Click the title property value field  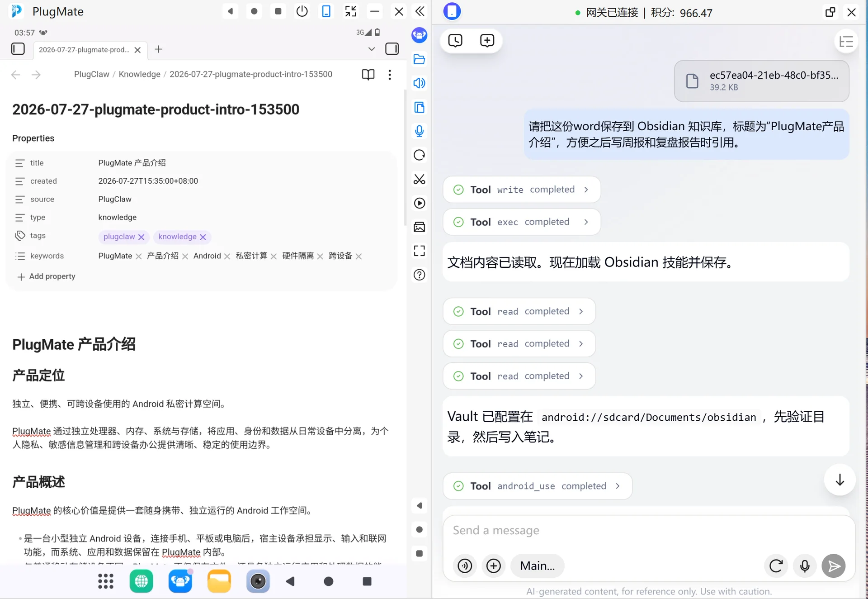(x=132, y=163)
